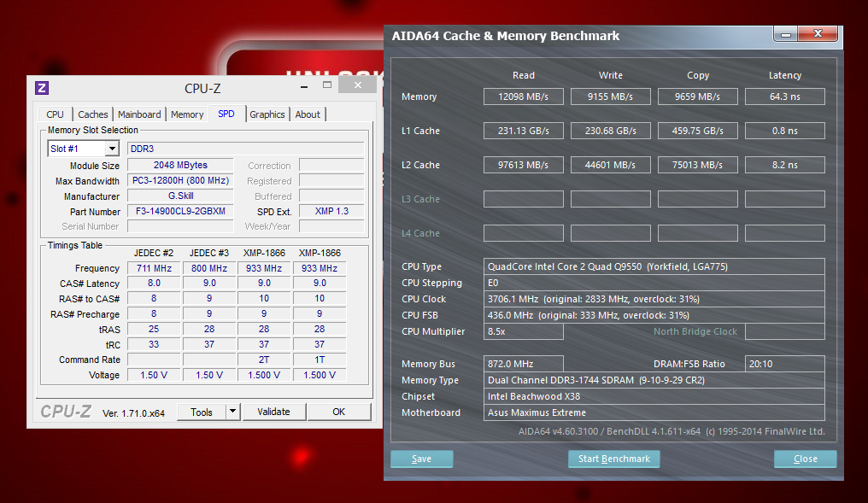Click the Memory Read result field
The width and height of the screenshot is (868, 503).
coord(523,97)
